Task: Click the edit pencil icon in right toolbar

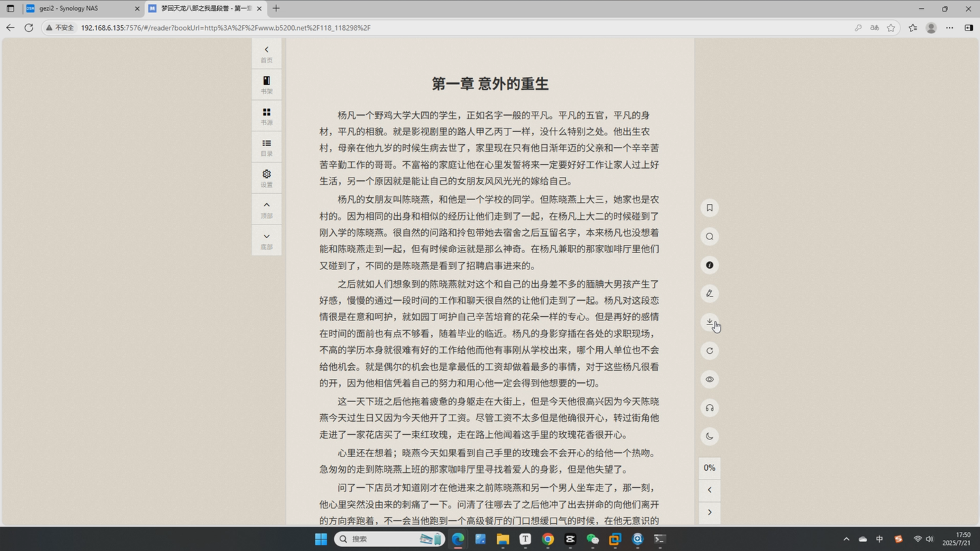Action: 709,293
